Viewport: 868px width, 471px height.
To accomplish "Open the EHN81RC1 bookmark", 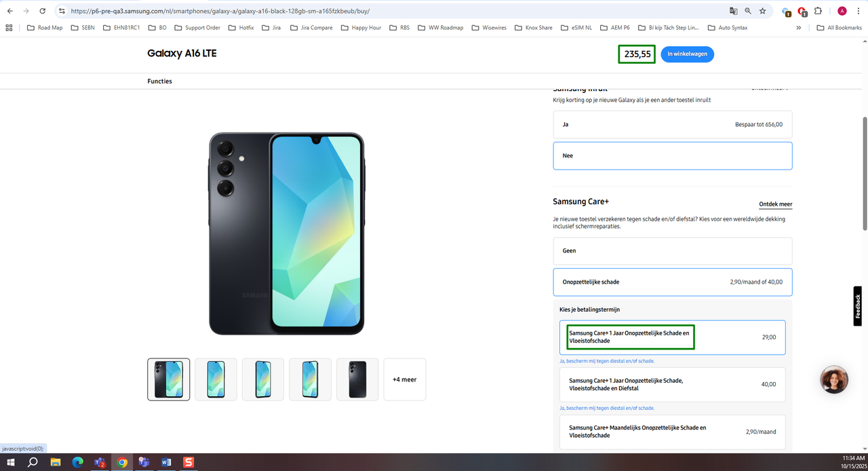I will pyautogui.click(x=121, y=28).
